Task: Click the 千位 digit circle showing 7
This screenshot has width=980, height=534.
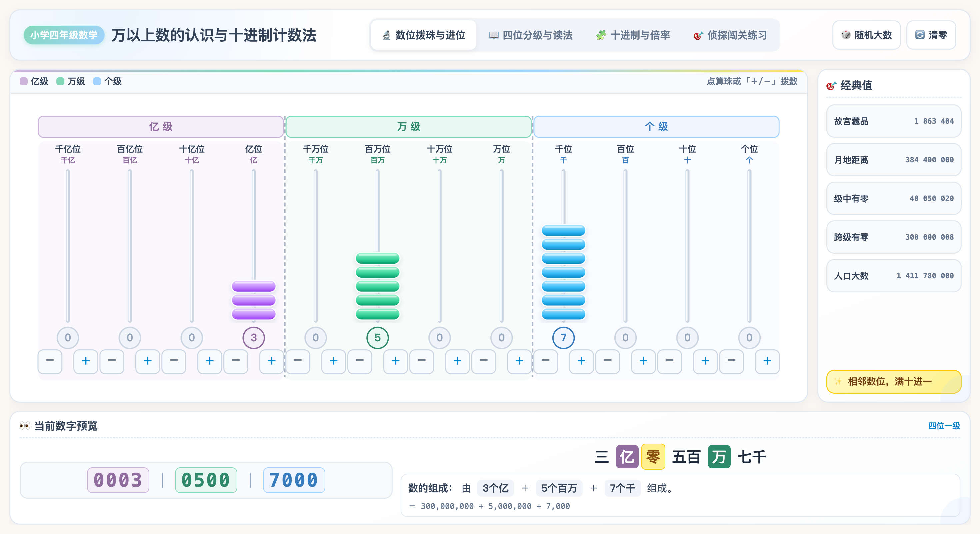Action: [563, 338]
